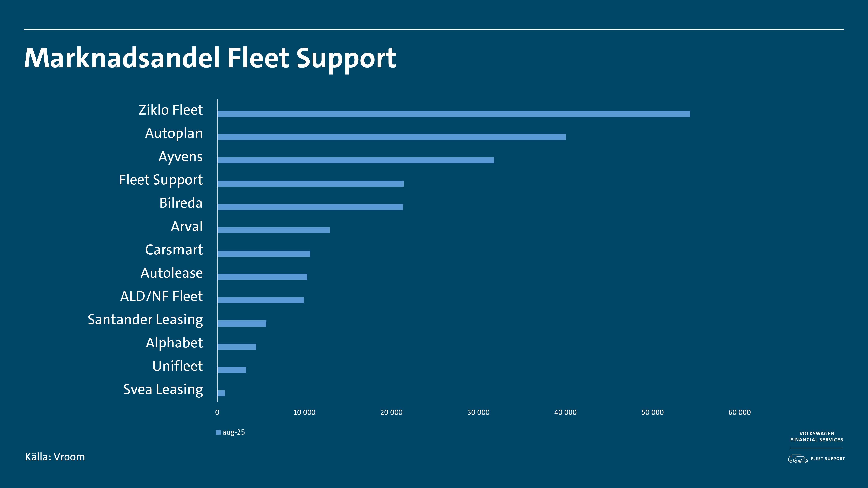Click the Källa: Vroom source text

(55, 457)
